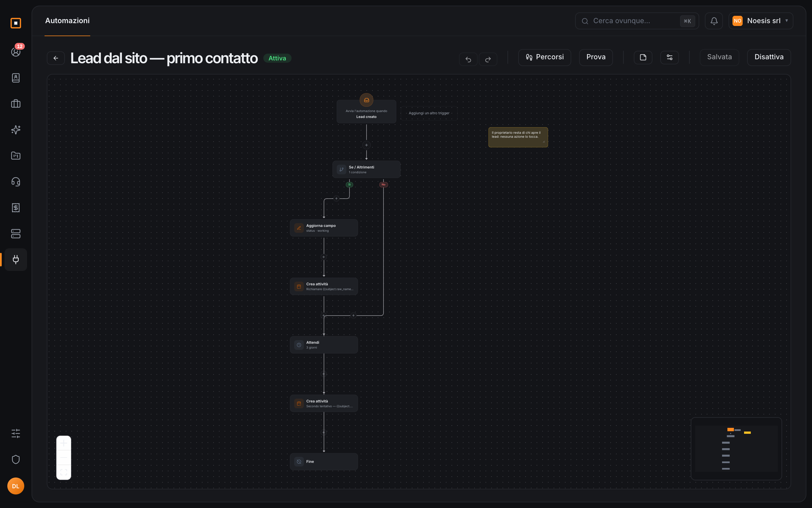
Task: Open the address book sidebar icon
Action: [x=16, y=78]
